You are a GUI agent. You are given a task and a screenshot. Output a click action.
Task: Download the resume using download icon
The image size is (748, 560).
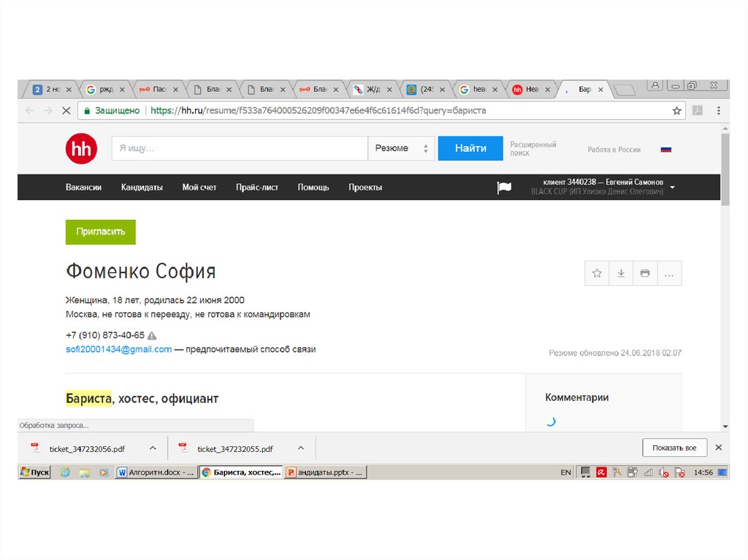[x=621, y=273]
